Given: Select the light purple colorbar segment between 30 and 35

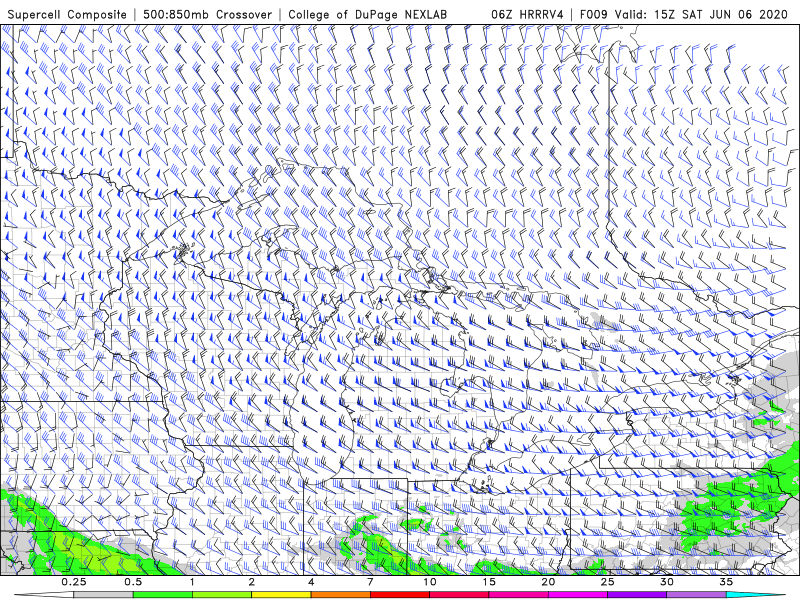Looking at the screenshot, I should [696, 595].
